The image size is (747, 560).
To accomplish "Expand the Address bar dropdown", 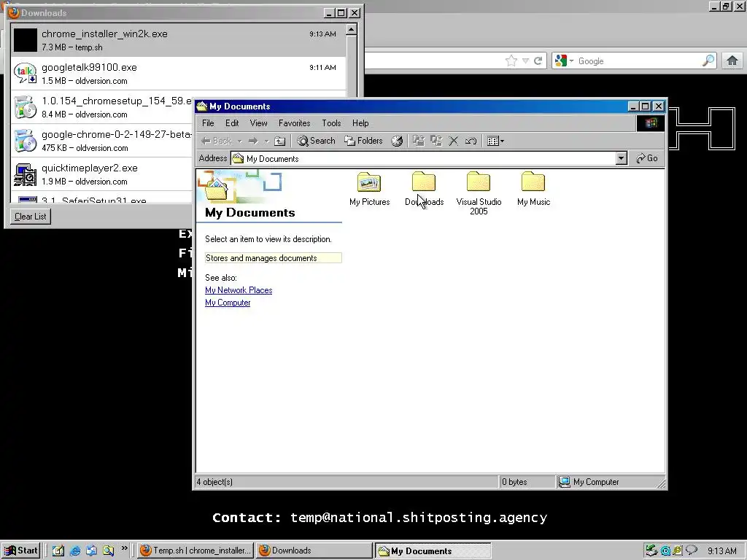I will (621, 158).
